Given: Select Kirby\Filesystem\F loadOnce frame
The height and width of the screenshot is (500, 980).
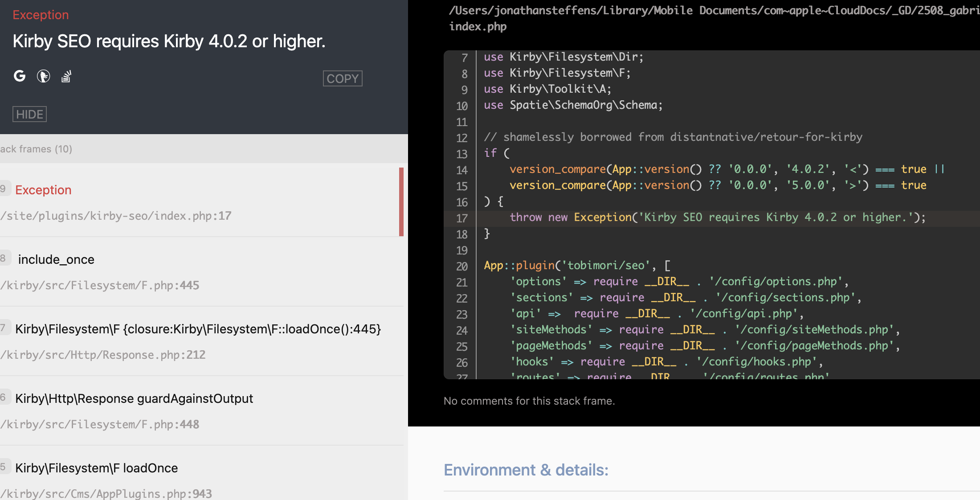Looking at the screenshot, I should pos(96,468).
